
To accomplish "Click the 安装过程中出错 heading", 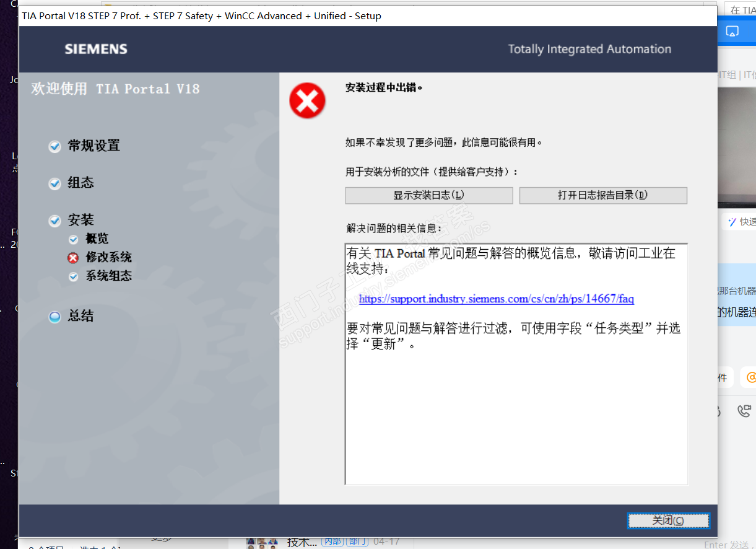I will pyautogui.click(x=384, y=88).
